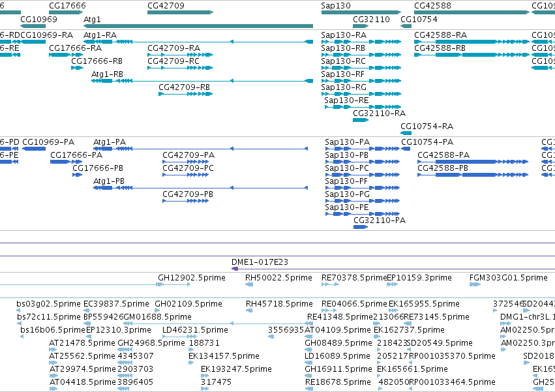This screenshot has width=555, height=392.
Task: Click EST LD46231.5prime
Action: pyautogui.click(x=179, y=337)
